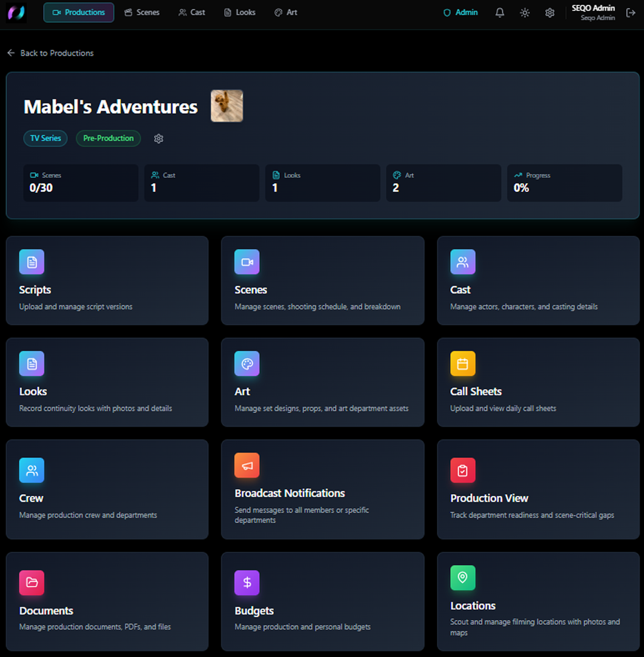Open the Production View clipboard icon
Viewport: 644px width, 657px height.
click(463, 470)
